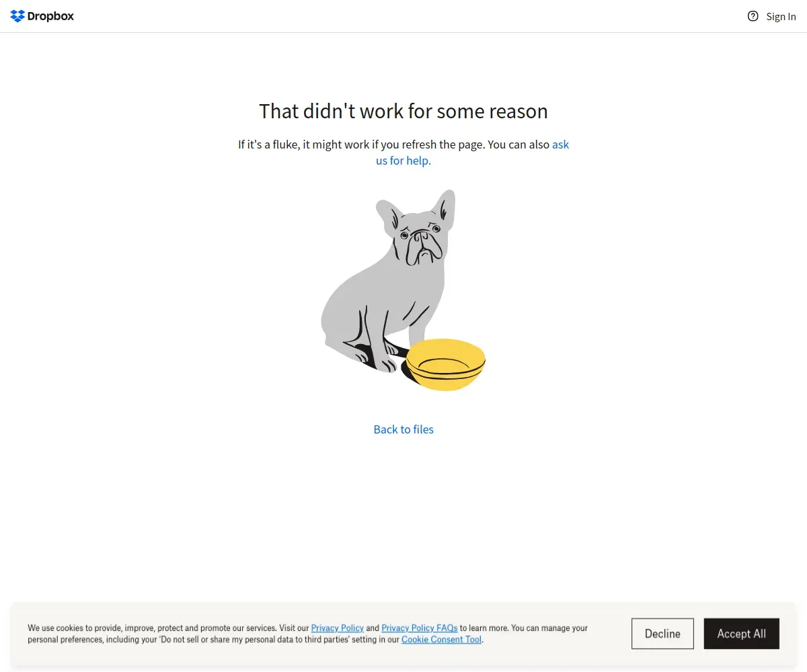
Task: Click the "If it's a fluke" message text
Action: (x=403, y=153)
